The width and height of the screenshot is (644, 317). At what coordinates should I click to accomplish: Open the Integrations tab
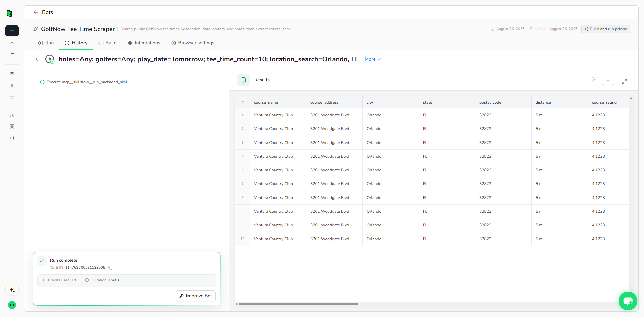click(x=144, y=43)
